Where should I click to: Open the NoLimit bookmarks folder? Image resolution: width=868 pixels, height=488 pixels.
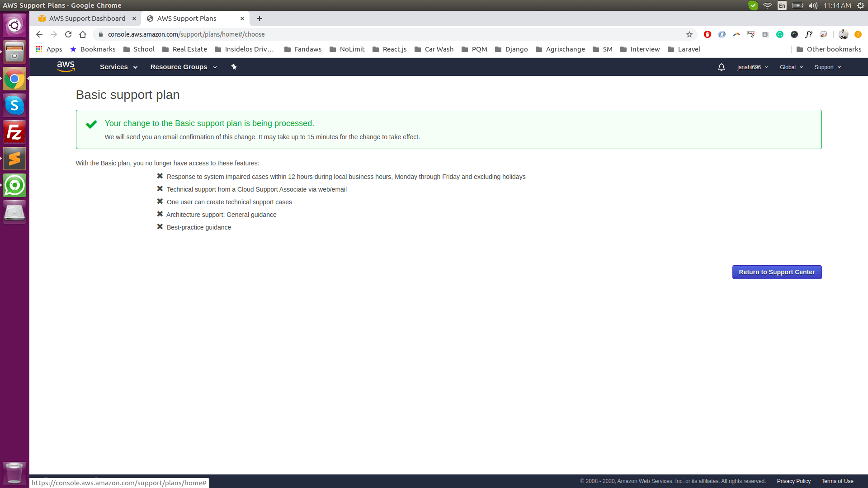(347, 49)
